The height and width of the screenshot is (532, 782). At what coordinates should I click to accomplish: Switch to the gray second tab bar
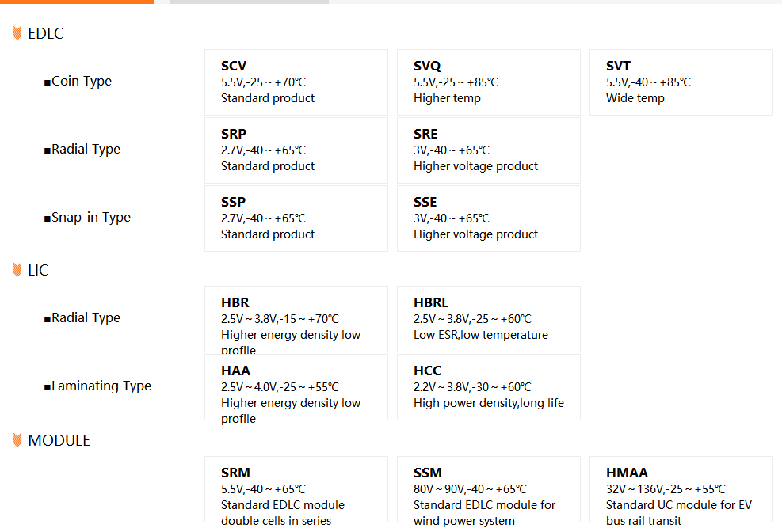point(250,2)
